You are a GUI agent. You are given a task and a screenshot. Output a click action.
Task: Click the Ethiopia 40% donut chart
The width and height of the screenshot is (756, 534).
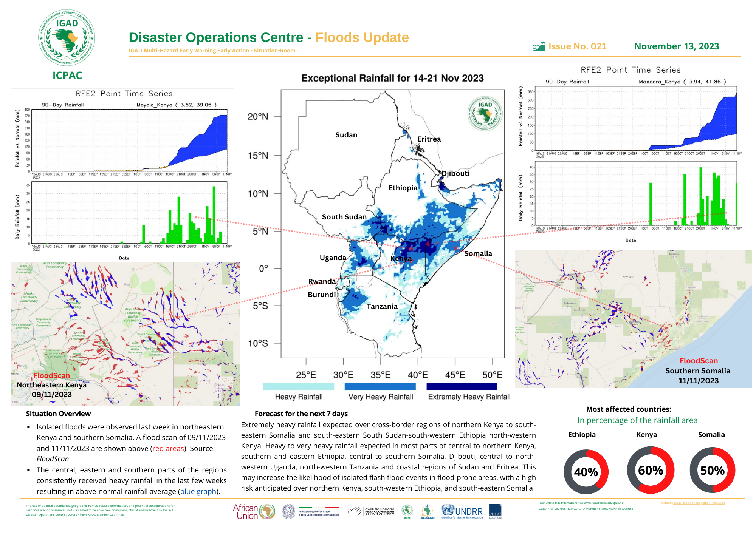pos(586,472)
